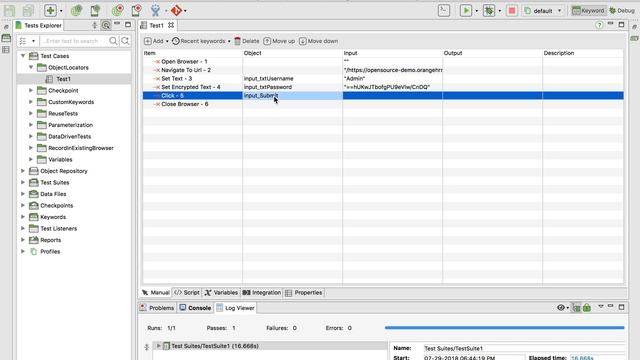Click the green plus New item button
The width and height of the screenshot is (640, 360).
(50, 11)
